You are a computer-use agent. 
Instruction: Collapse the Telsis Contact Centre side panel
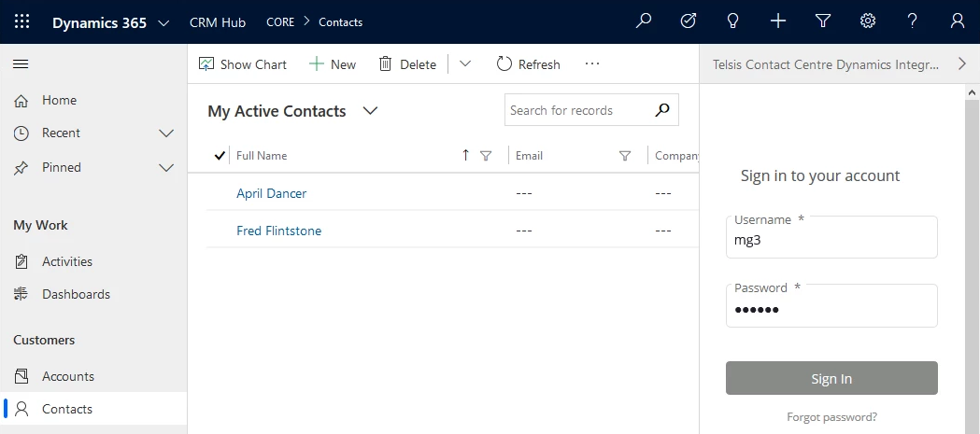pyautogui.click(x=962, y=63)
